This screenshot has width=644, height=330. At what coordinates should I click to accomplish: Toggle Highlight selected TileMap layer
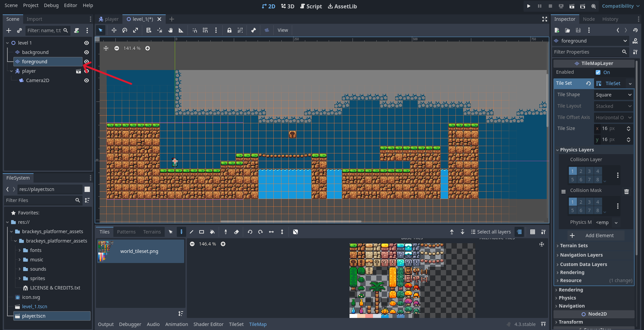(519, 232)
